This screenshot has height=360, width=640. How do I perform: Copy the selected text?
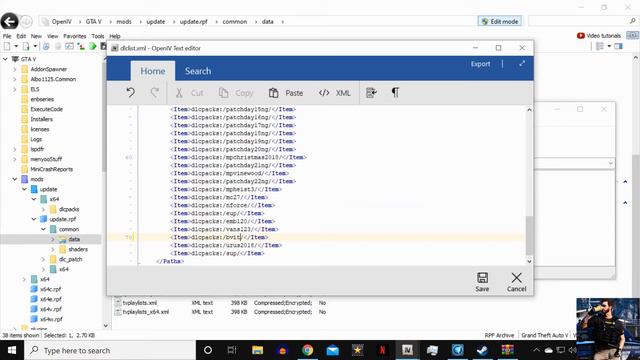coord(236,93)
